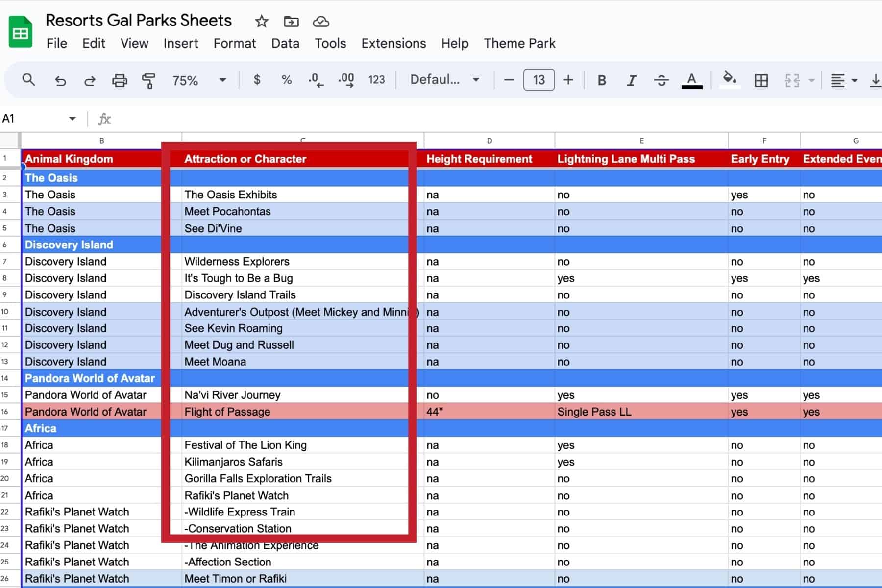The height and width of the screenshot is (588, 882).
Task: Open the Edit menu
Action: click(94, 43)
